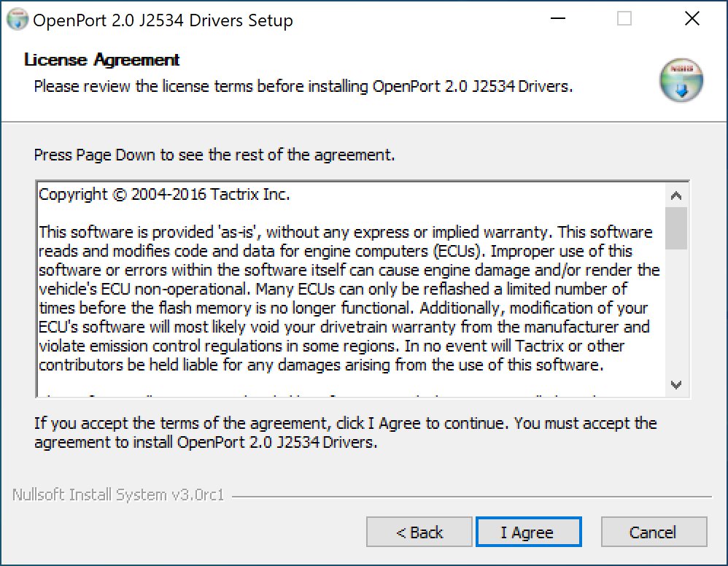Click the Page Down instruction text
This screenshot has height=566, width=728.
[214, 155]
